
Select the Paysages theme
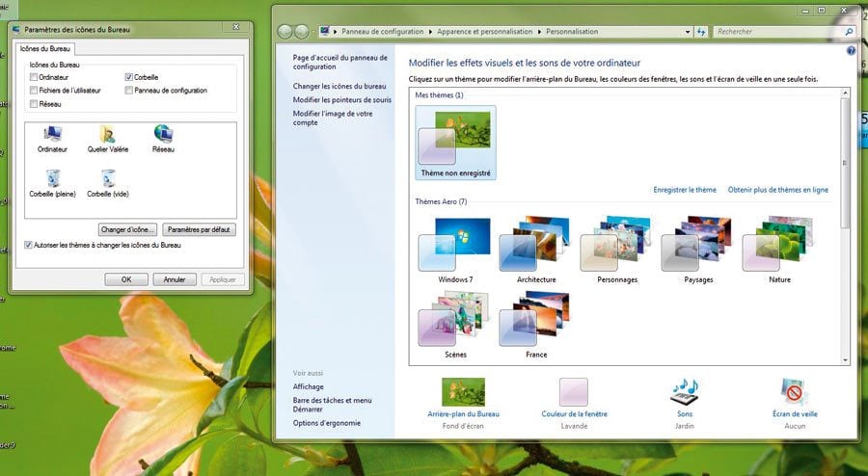(698, 251)
